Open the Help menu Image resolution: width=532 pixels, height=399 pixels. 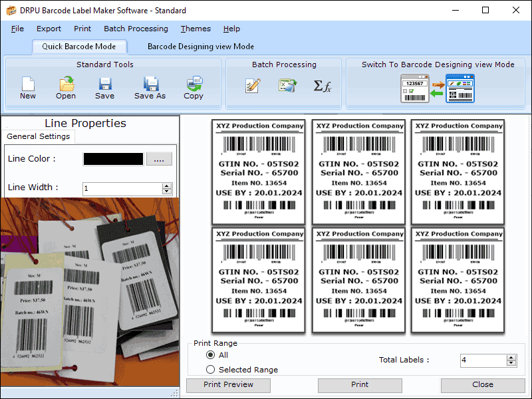pos(231,29)
